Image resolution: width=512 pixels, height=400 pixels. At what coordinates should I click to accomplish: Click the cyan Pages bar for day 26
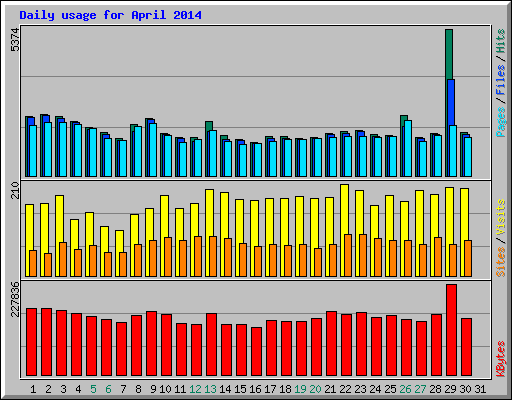(x=408, y=148)
